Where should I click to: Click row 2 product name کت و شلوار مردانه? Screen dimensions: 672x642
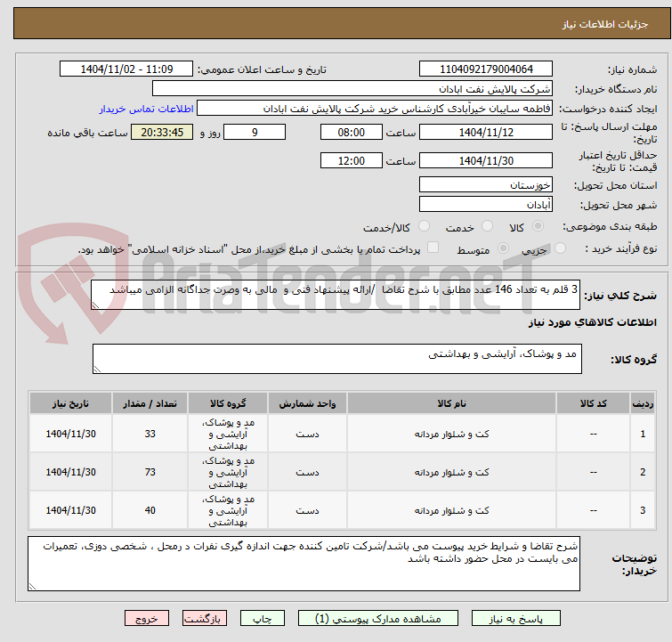coord(452,472)
